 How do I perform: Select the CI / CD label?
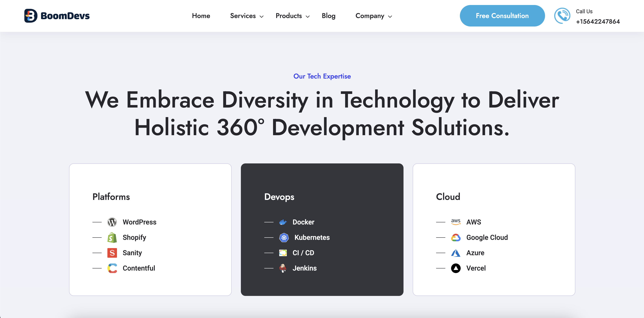[304, 253]
